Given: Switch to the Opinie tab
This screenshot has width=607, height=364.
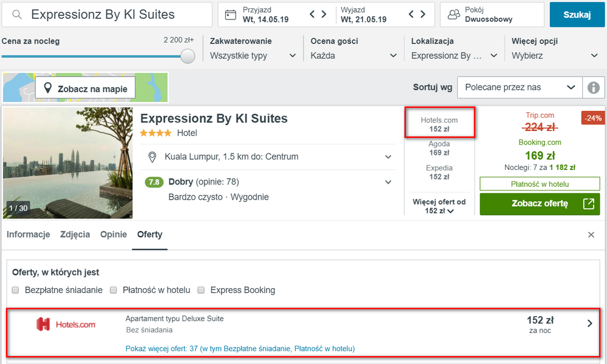Looking at the screenshot, I should point(114,234).
